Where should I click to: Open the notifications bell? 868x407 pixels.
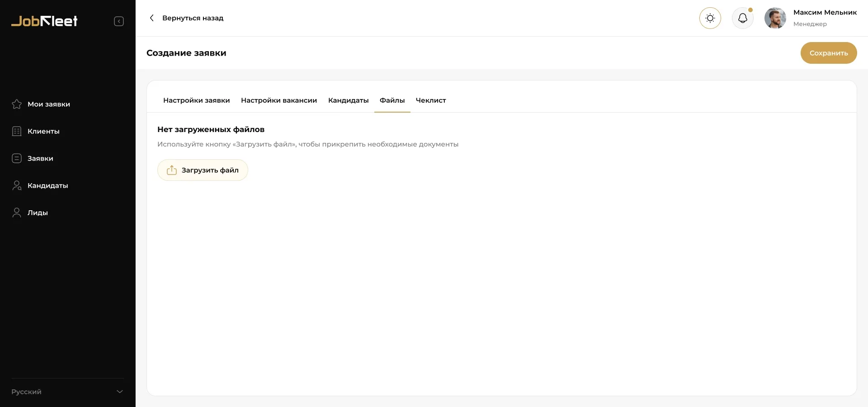[742, 18]
